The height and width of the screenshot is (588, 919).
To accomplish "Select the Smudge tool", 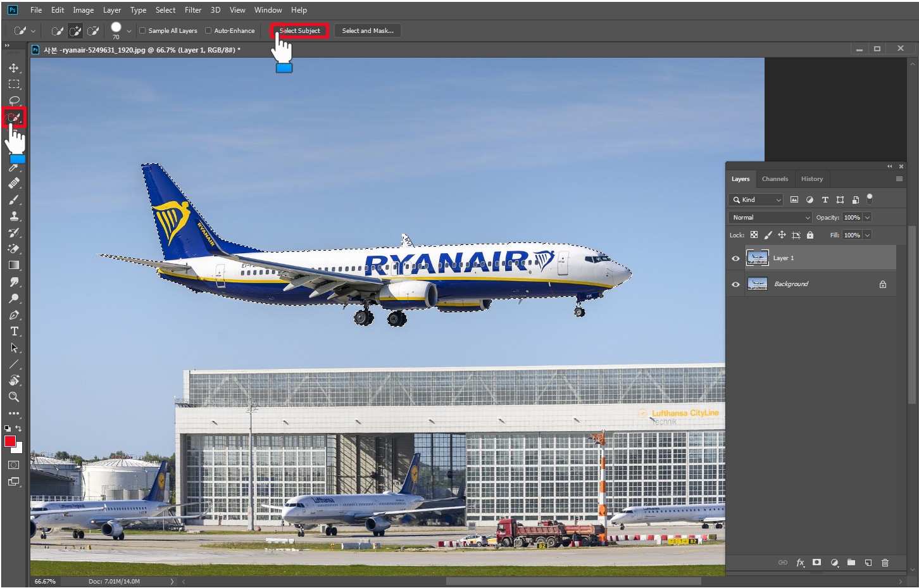I will tap(14, 282).
